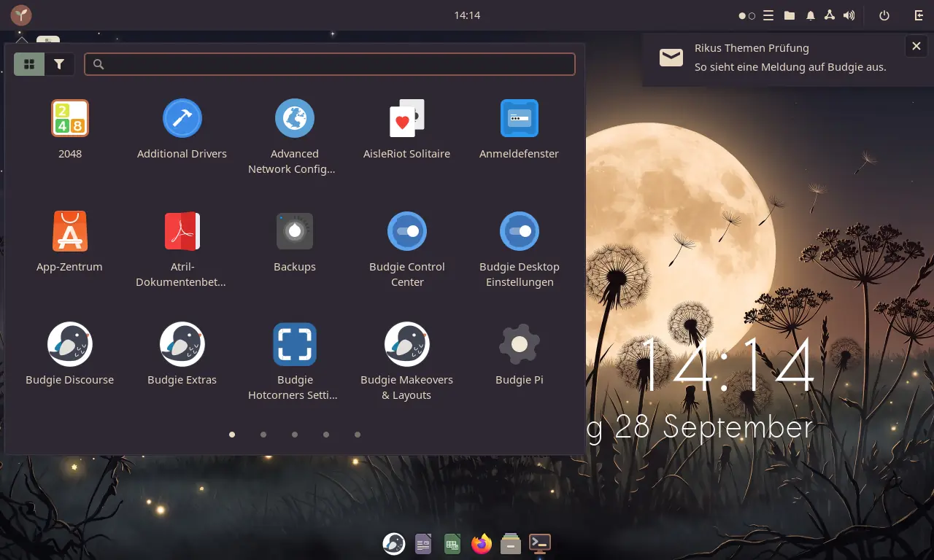
Task: Go to the third app page dot
Action: point(295,435)
